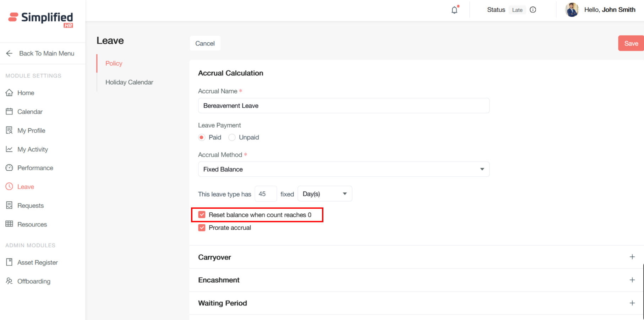Click the notification bell icon
Viewport: 644px width, 320px height.
click(454, 10)
